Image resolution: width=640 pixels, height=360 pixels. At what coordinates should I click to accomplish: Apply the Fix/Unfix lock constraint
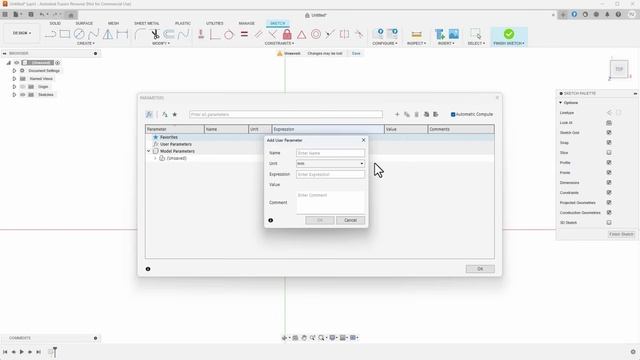(287, 34)
